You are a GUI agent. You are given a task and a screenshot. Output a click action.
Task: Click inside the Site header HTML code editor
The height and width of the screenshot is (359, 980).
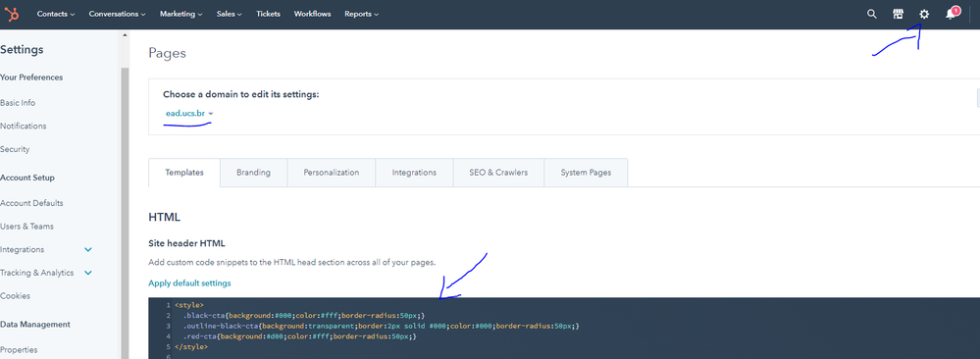point(564,329)
